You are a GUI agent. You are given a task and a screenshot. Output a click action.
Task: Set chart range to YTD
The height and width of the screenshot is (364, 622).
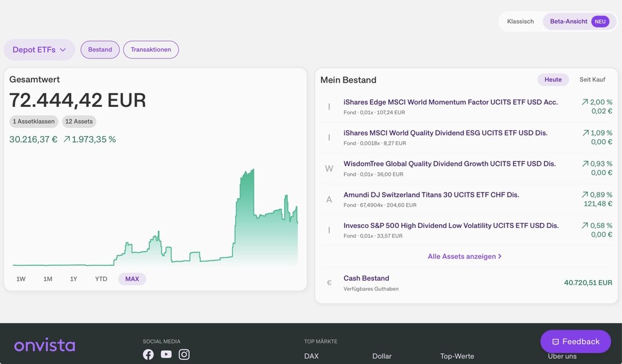pos(101,279)
